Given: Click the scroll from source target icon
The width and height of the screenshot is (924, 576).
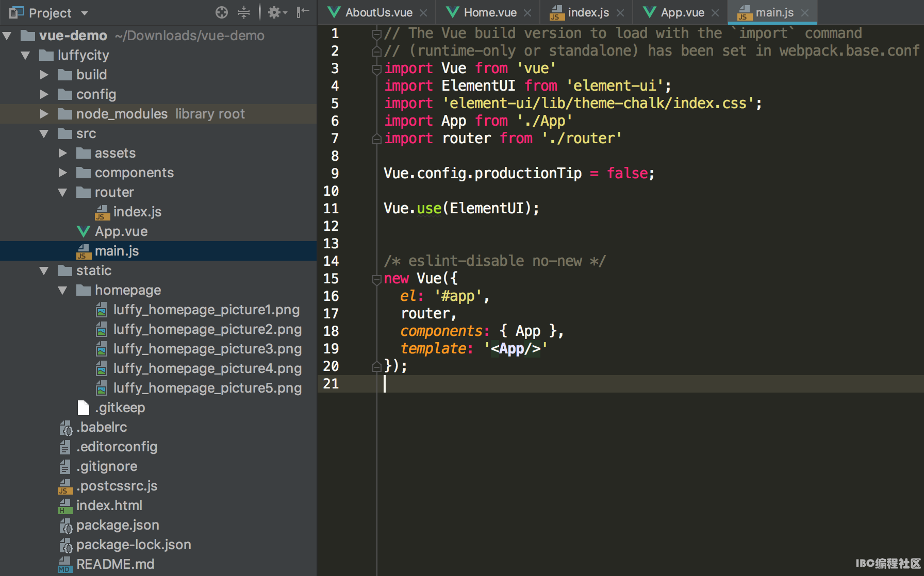Looking at the screenshot, I should [221, 12].
